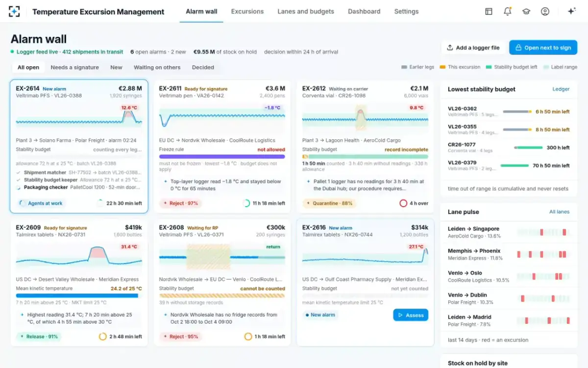The height and width of the screenshot is (368, 588).
Task: Select the All open filter
Action: [x=28, y=67]
